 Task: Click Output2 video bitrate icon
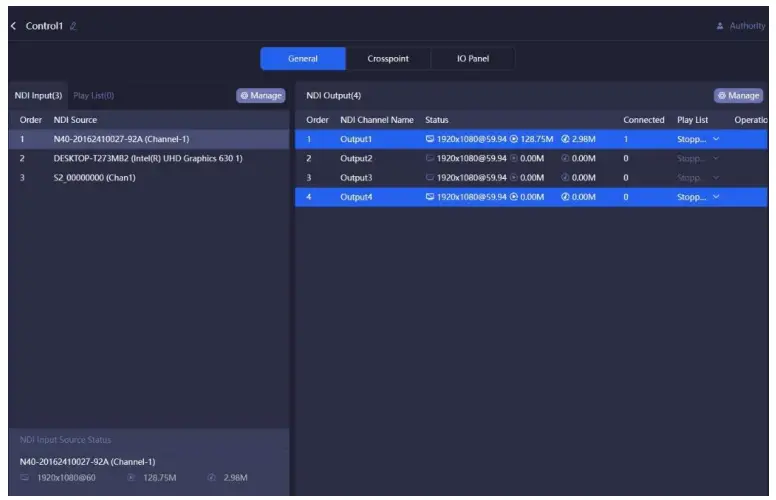(x=514, y=158)
